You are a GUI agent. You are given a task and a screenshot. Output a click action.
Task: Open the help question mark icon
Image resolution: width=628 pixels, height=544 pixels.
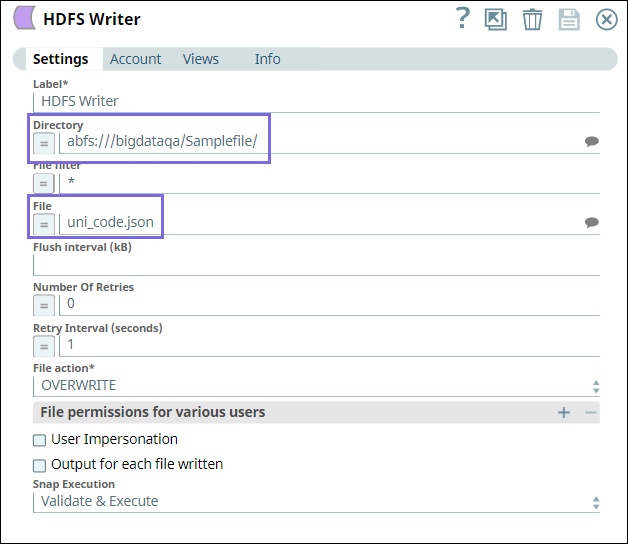(x=462, y=18)
